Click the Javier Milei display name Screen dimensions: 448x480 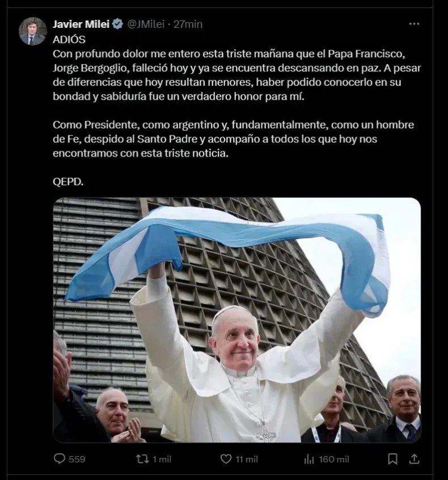[x=81, y=24]
